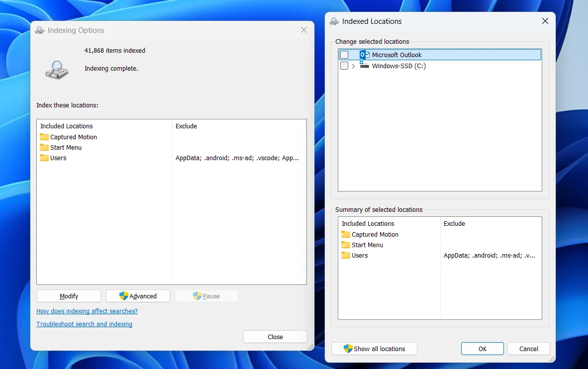The height and width of the screenshot is (369, 588).
Task: Click "Troubleshoot search and indexing"
Action: [84, 324]
